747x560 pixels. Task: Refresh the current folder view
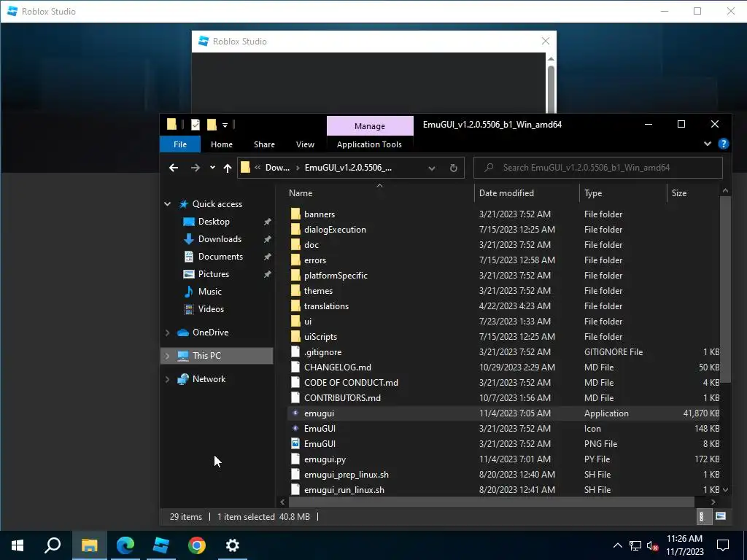pos(454,168)
